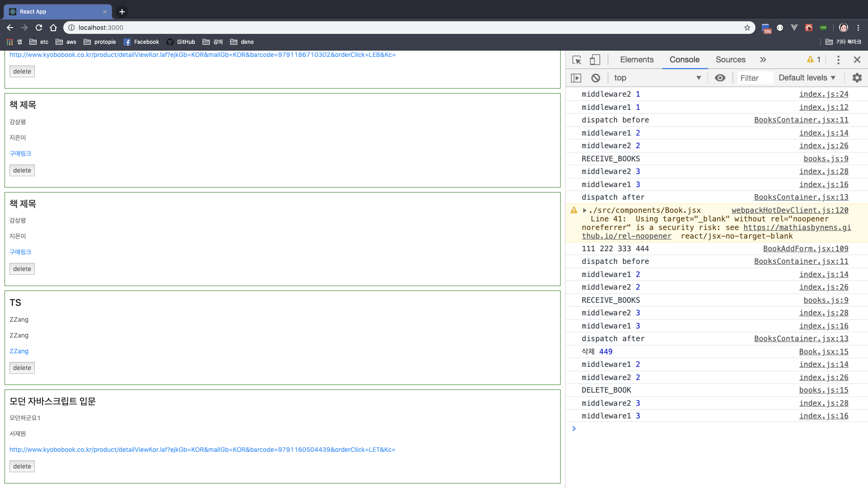Viewport: 868px width, 488px height.
Task: Open the Default levels dropdown
Action: 807,78
